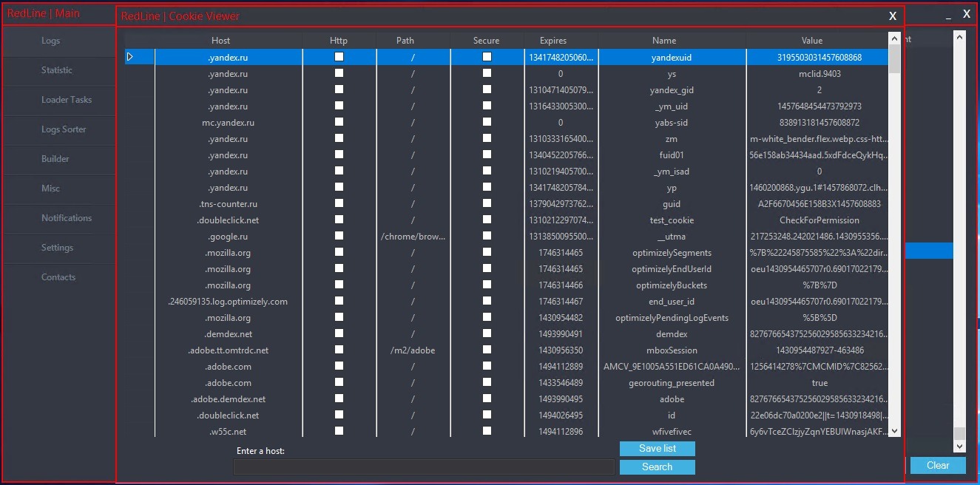This screenshot has width=980, height=485.
Task: Click the Clear button in Main window
Action: point(938,466)
